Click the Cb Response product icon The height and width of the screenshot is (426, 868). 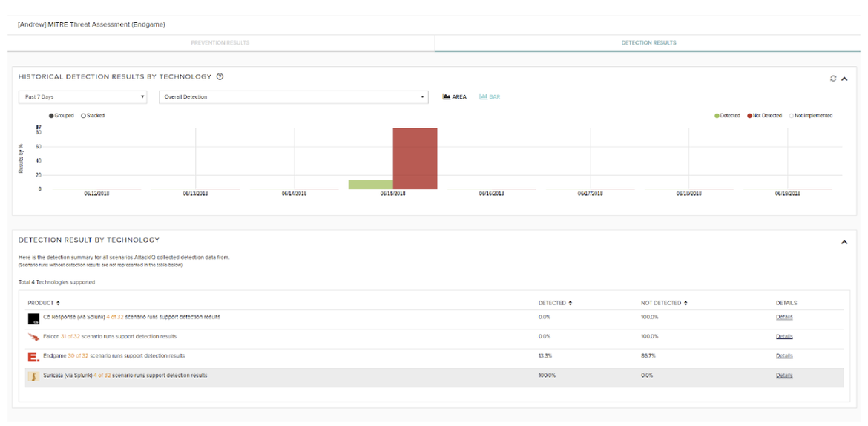(x=33, y=318)
